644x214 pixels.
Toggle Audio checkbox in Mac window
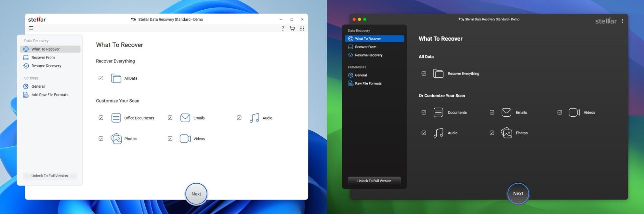(424, 133)
